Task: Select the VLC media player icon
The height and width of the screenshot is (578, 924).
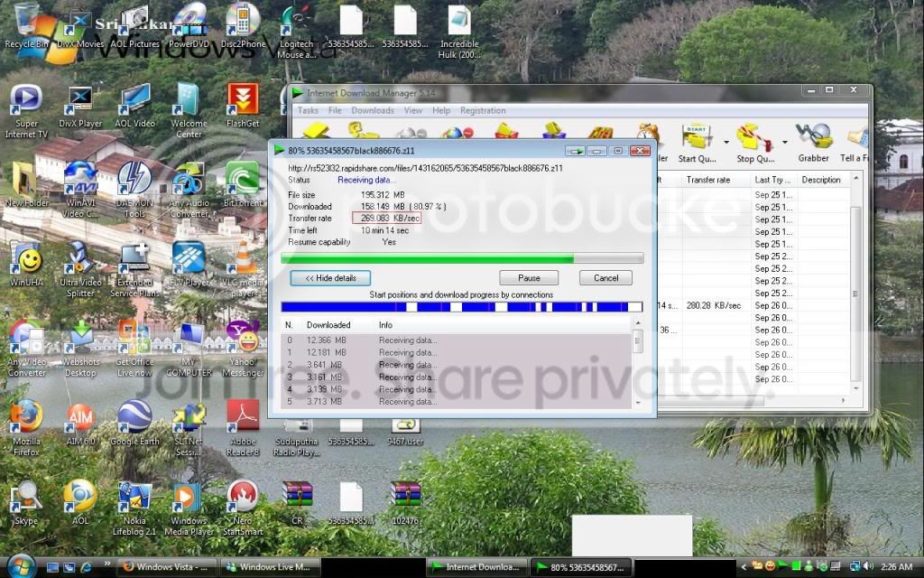Action: 243,270
